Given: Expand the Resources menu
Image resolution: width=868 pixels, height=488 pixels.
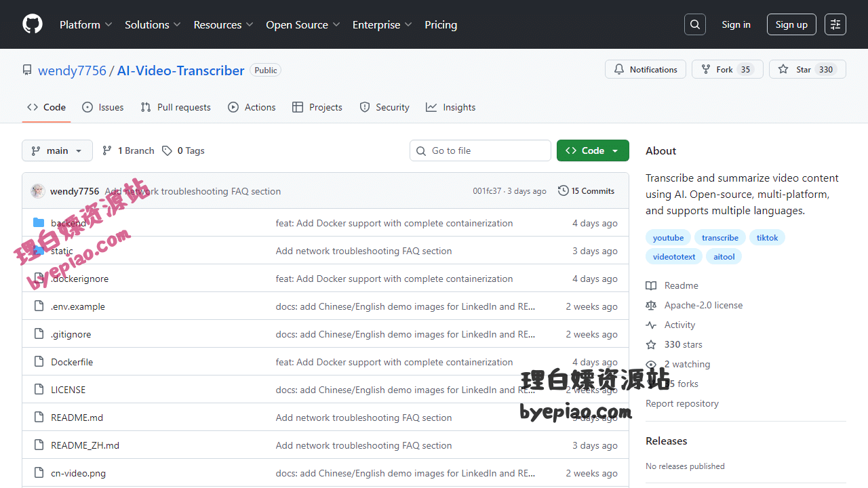Looking at the screenshot, I should pyautogui.click(x=223, y=24).
